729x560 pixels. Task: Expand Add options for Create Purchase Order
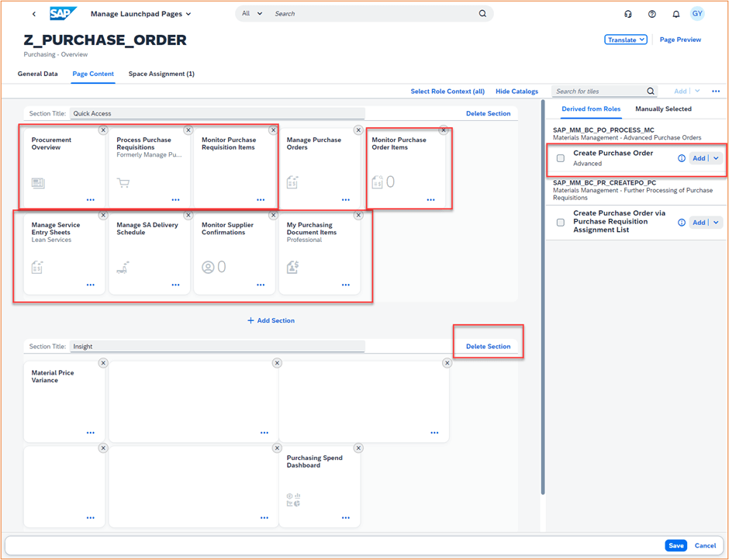coord(716,158)
